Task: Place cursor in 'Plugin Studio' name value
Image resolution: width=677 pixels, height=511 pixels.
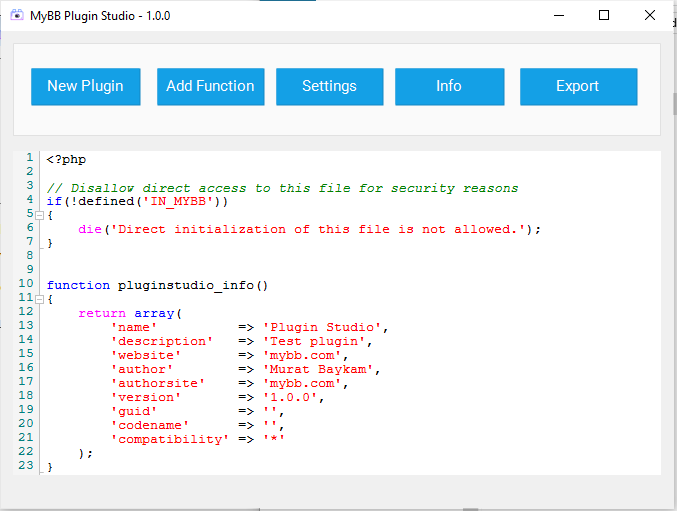Action: pyautogui.click(x=324, y=327)
